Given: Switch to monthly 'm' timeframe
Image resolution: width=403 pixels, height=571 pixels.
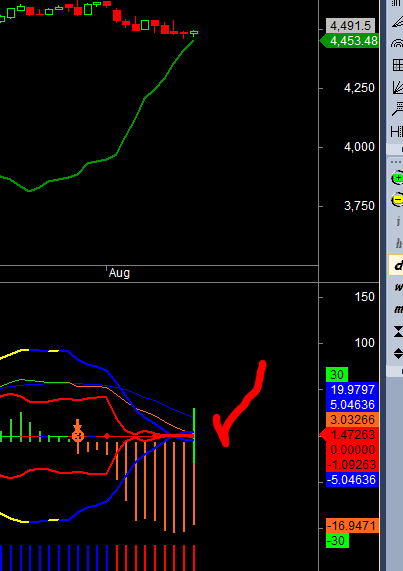Looking at the screenshot, I should click(x=399, y=309).
